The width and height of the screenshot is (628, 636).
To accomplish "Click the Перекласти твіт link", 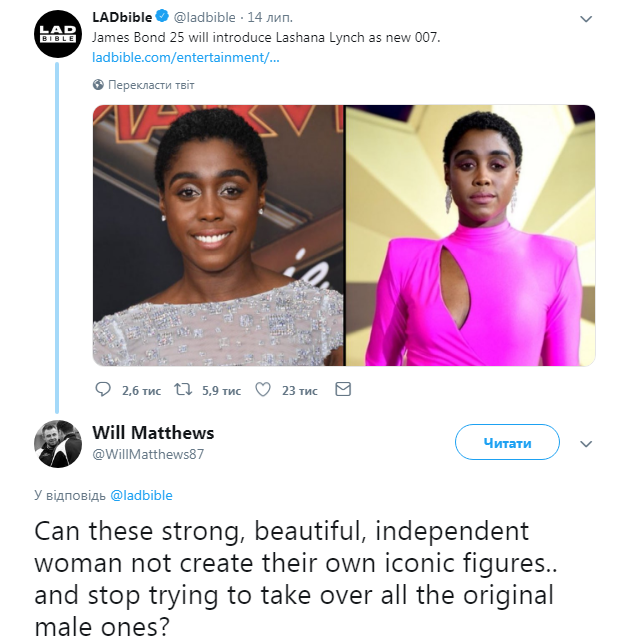I will tap(151, 85).
